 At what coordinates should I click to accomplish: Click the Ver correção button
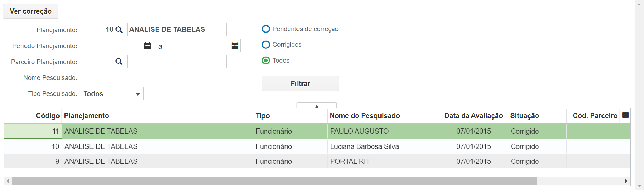(30, 11)
